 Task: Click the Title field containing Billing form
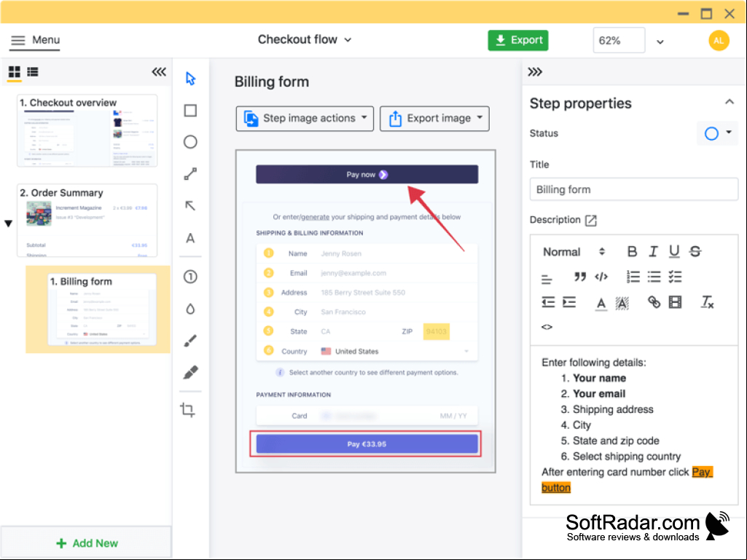[x=633, y=189]
